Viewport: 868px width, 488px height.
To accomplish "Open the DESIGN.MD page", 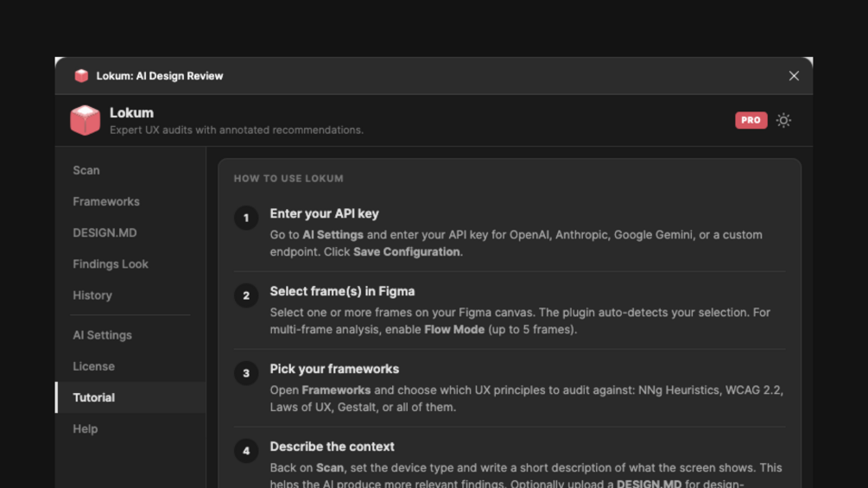I will click(105, 232).
